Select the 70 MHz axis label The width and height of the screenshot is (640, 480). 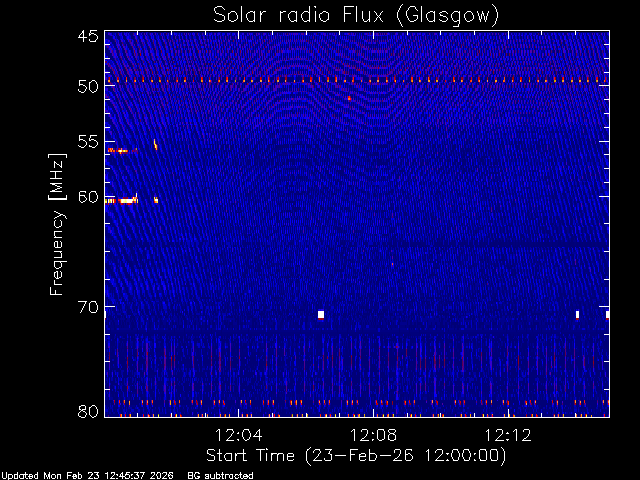coord(88,307)
